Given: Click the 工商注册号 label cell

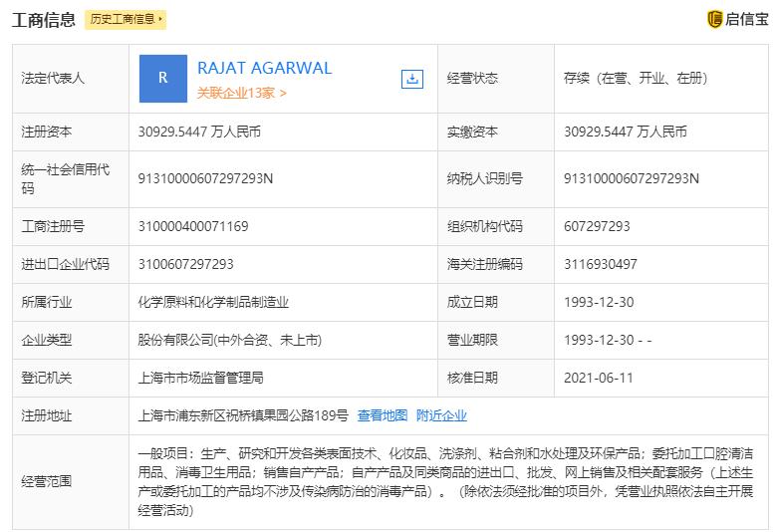Looking at the screenshot, I should point(71,226).
